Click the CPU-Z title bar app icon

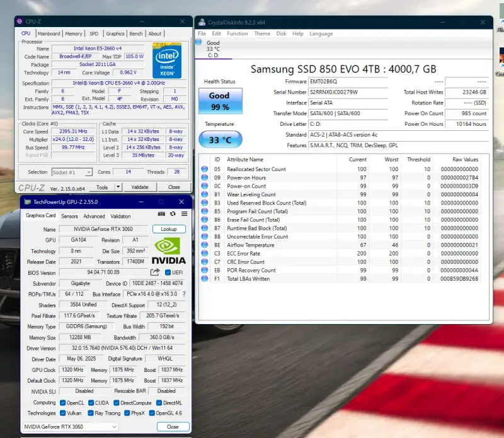coord(20,21)
